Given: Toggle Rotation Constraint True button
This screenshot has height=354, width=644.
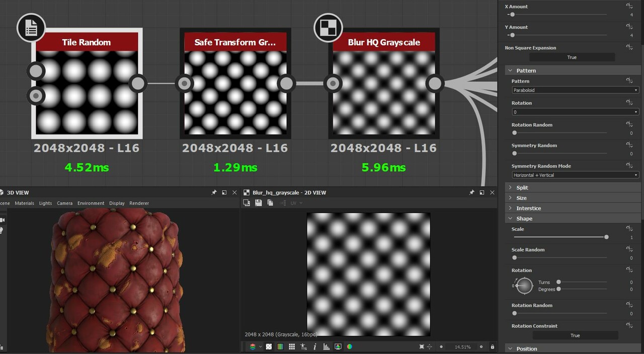Looking at the screenshot, I should pyautogui.click(x=575, y=335).
